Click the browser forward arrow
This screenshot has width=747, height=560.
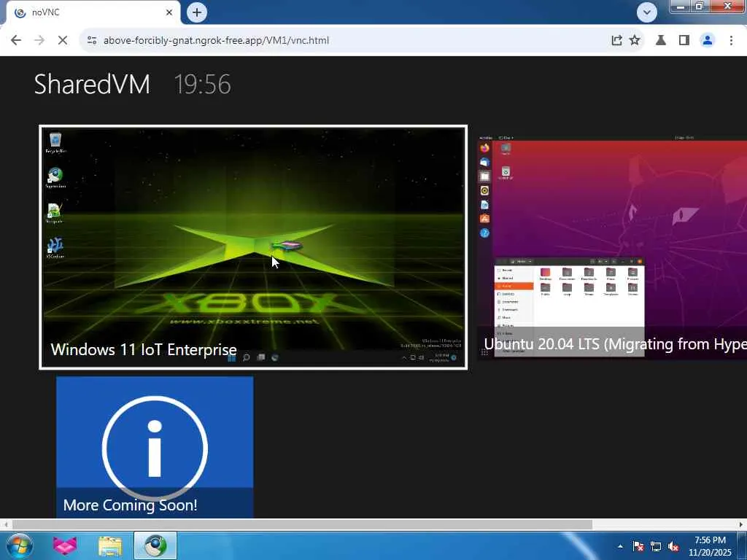tap(39, 41)
